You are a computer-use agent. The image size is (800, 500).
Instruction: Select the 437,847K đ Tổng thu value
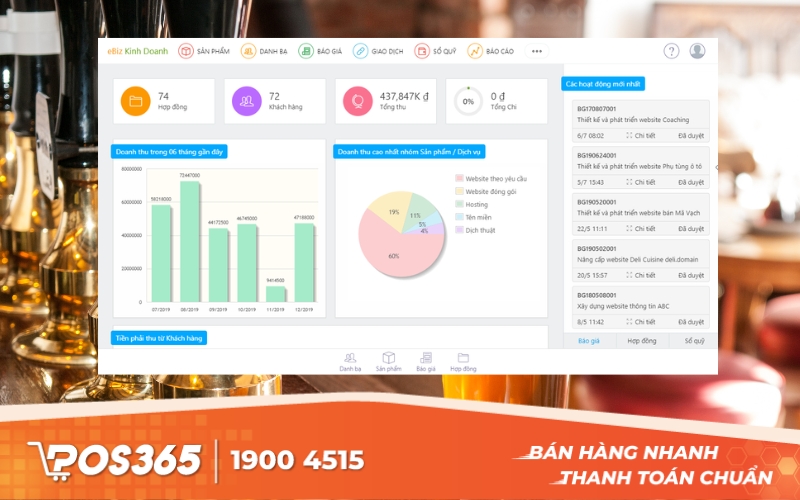404,96
